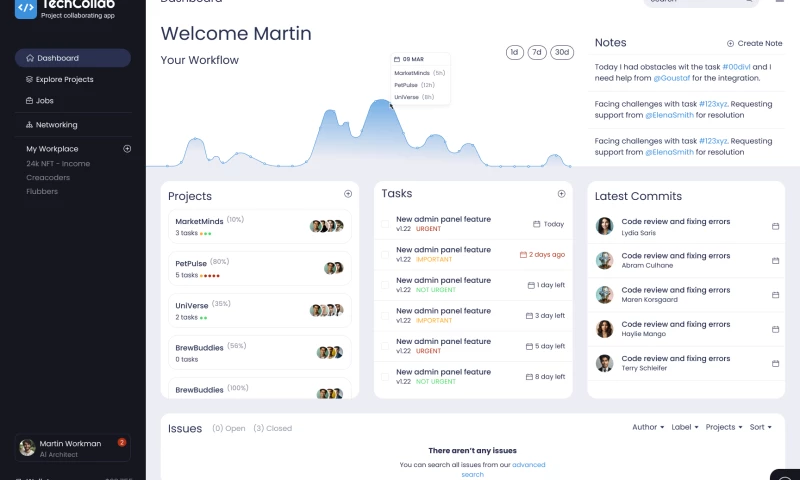This screenshot has width=800, height=480.
Task: View the red notification badge
Action: tap(121, 442)
